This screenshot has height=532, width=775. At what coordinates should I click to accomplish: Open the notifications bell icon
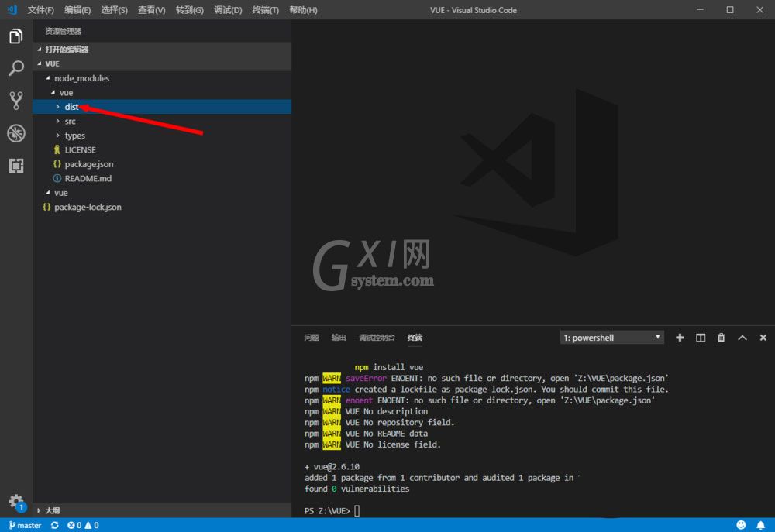[x=760, y=525]
